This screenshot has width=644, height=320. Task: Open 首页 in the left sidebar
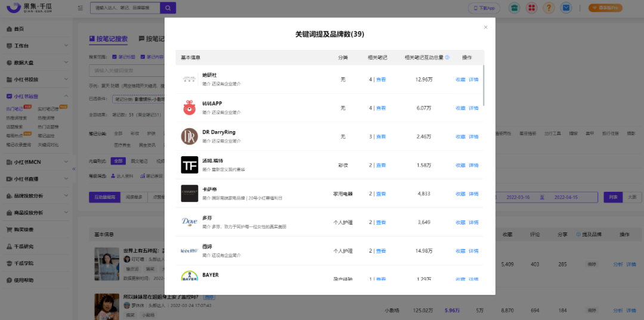click(19, 29)
